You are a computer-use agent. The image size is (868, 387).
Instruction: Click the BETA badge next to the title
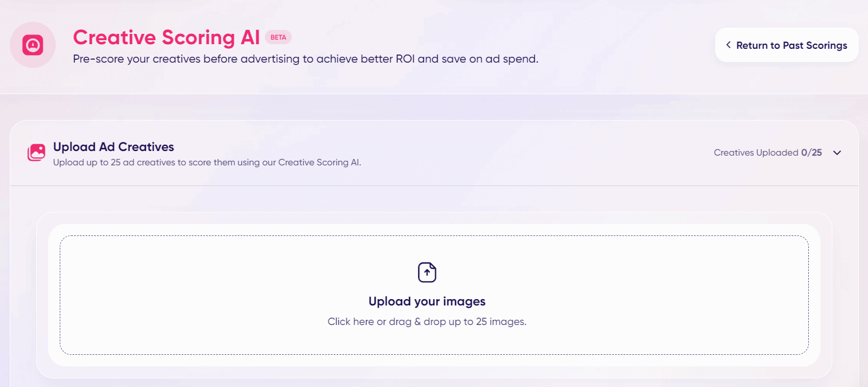coord(279,37)
